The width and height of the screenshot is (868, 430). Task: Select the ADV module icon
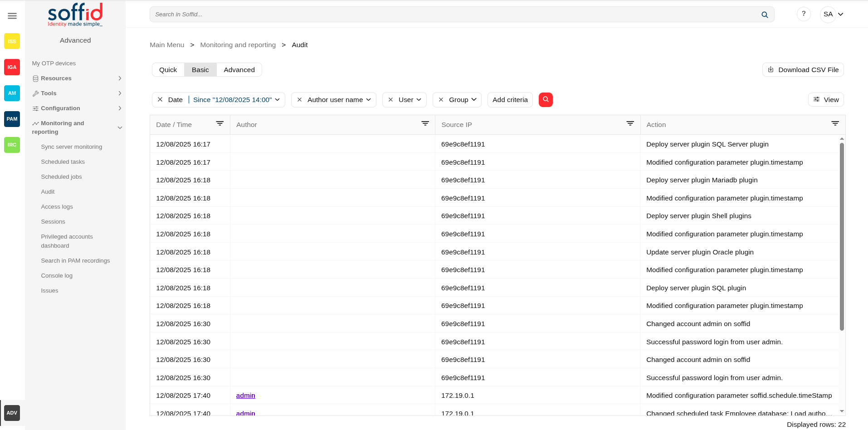click(12, 413)
